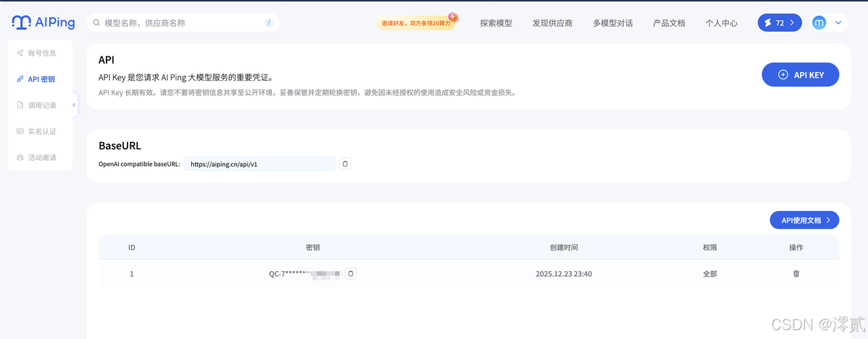868x339 pixels.
Task: Click the search magnifier icon
Action: pos(97,23)
